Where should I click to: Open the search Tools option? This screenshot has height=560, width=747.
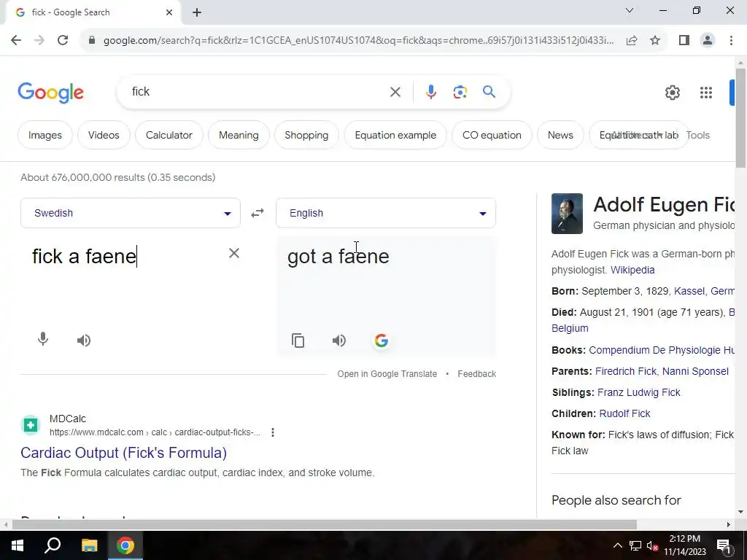point(698,135)
